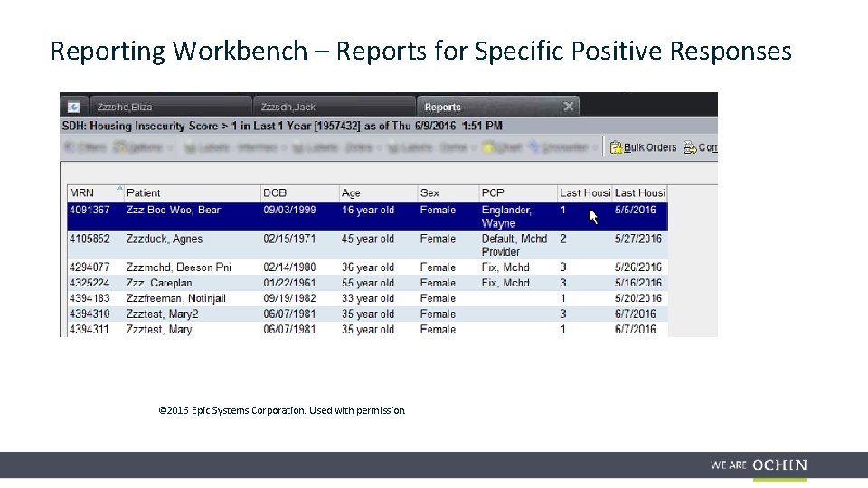Click the Bulk Orders icon
Screen dimensions: 868x488
[616, 147]
